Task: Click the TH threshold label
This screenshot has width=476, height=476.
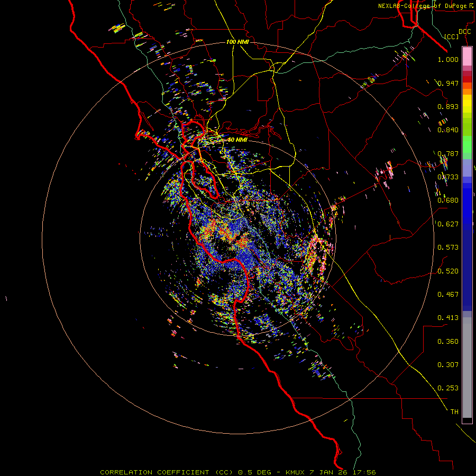Action: [x=454, y=412]
